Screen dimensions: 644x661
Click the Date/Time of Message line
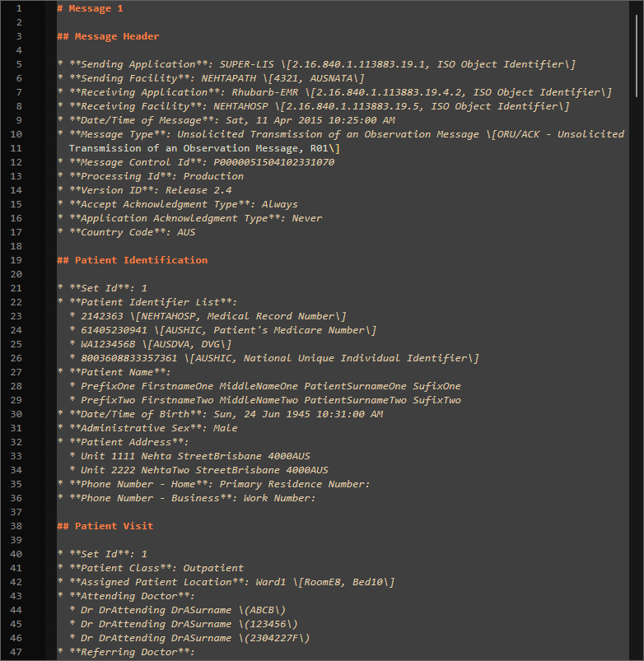click(226, 120)
